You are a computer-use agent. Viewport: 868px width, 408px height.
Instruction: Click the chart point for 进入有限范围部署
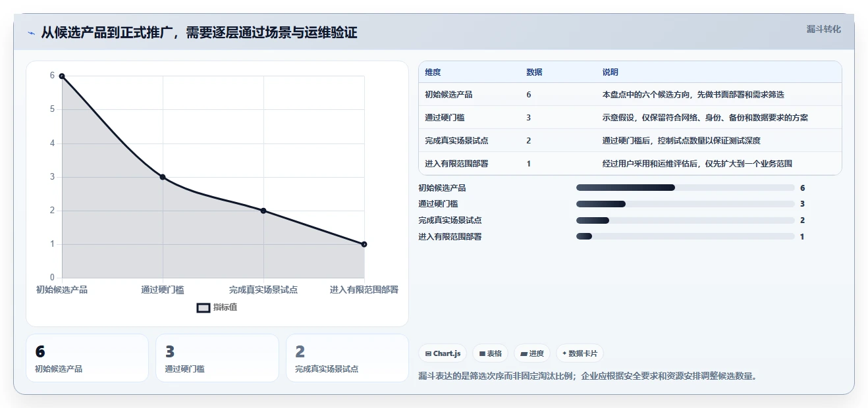point(364,244)
